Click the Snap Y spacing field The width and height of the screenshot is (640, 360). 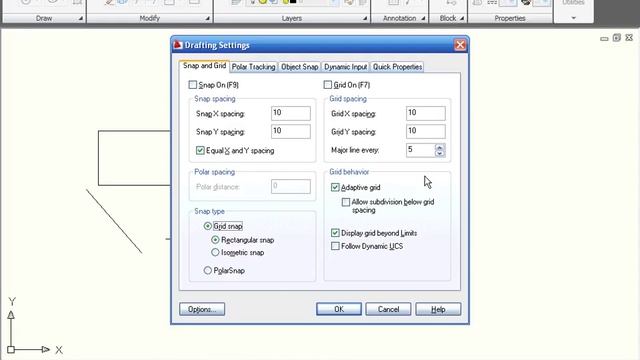point(291,131)
